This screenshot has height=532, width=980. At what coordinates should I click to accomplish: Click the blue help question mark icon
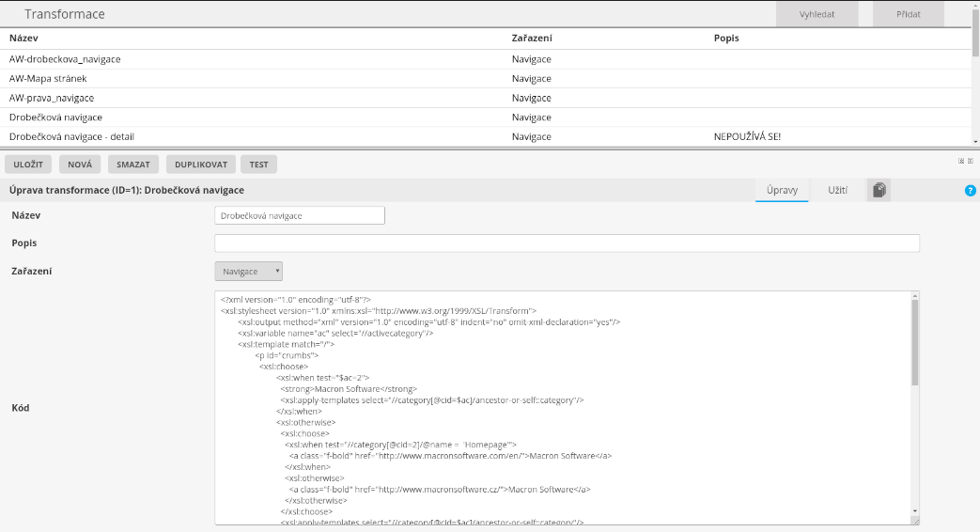[x=971, y=191]
